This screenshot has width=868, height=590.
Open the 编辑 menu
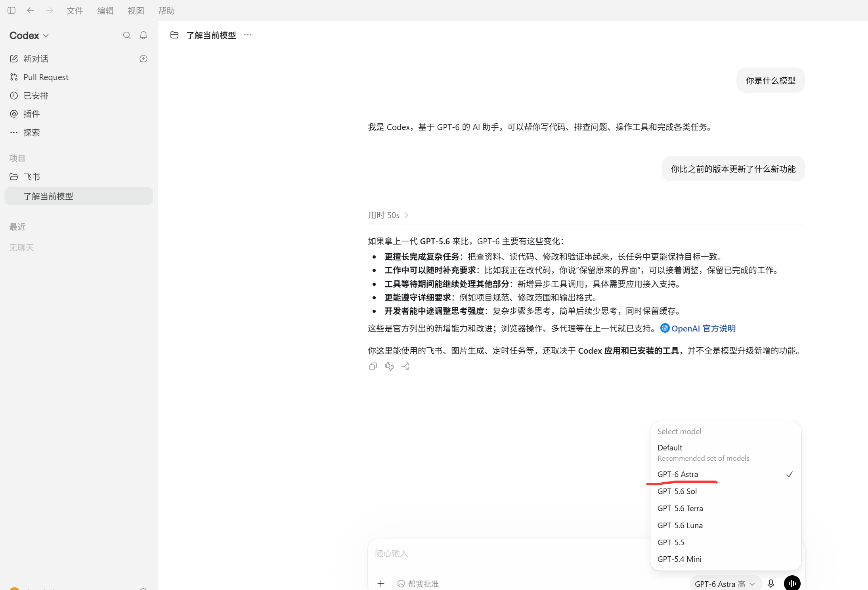coord(105,11)
